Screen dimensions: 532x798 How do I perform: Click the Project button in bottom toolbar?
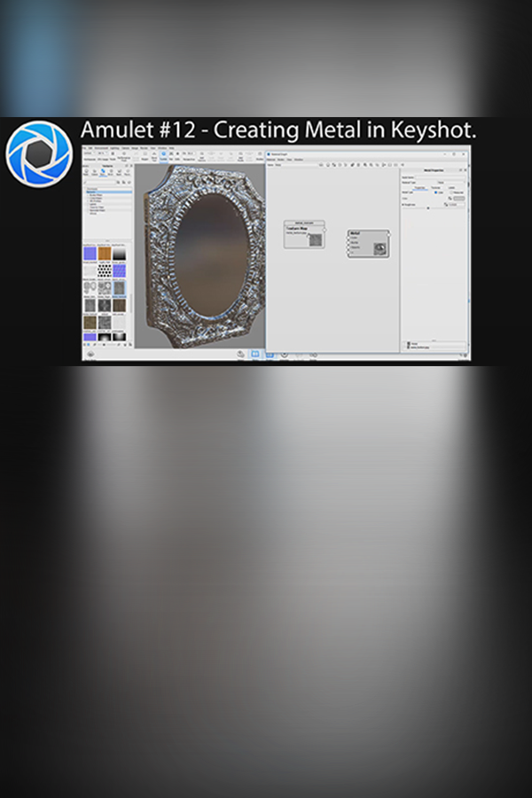(x=270, y=354)
